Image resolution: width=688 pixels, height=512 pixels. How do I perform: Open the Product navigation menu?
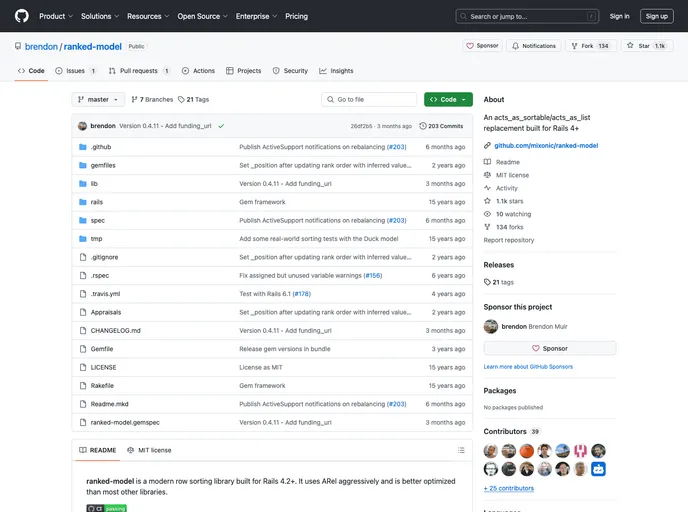[x=54, y=16]
